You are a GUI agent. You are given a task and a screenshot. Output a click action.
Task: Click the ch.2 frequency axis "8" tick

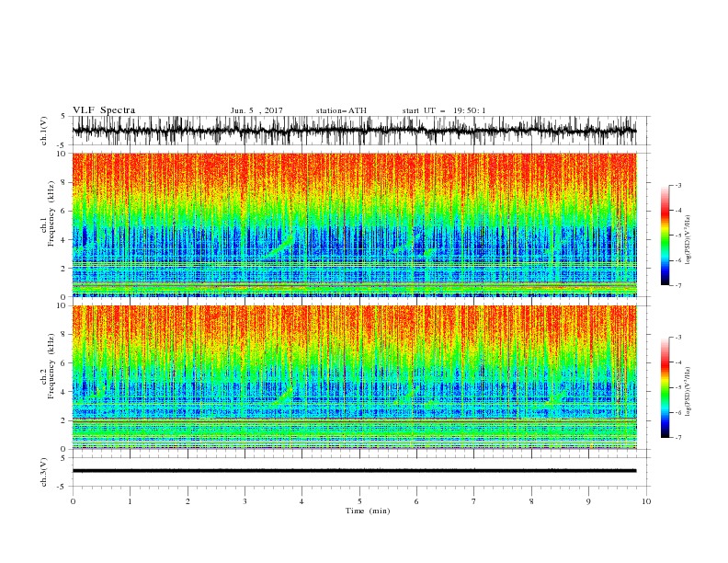pos(63,335)
